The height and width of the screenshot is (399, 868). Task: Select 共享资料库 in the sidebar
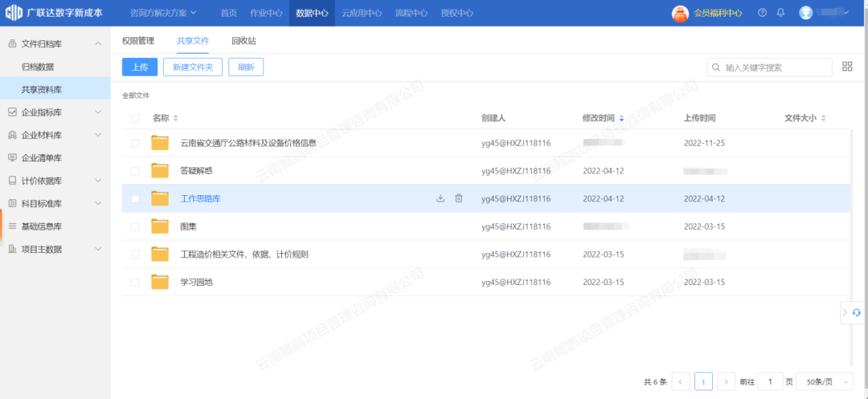click(55, 90)
